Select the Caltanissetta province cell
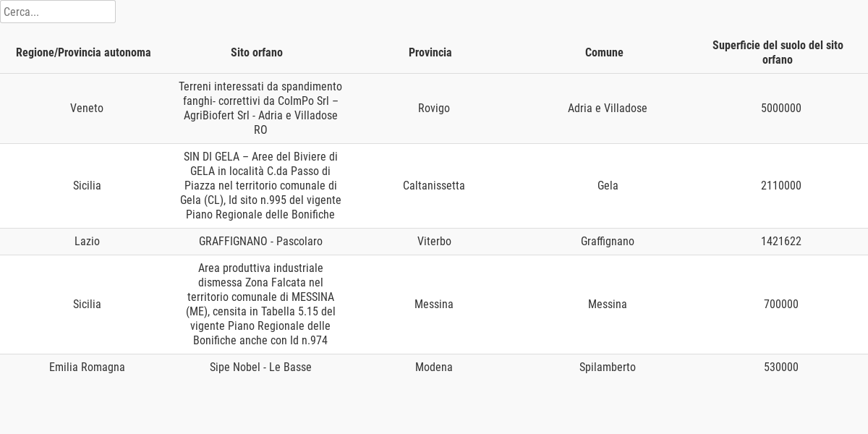This screenshot has width=868, height=434. pos(434,185)
